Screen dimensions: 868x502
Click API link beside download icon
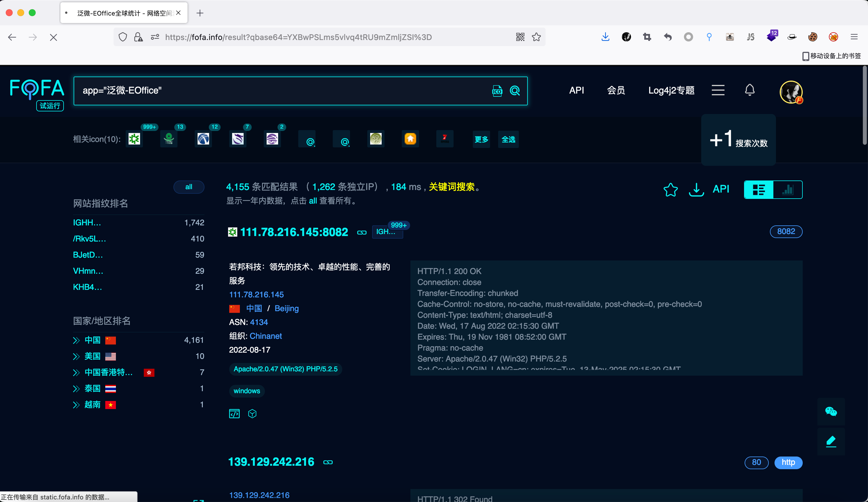click(x=720, y=189)
